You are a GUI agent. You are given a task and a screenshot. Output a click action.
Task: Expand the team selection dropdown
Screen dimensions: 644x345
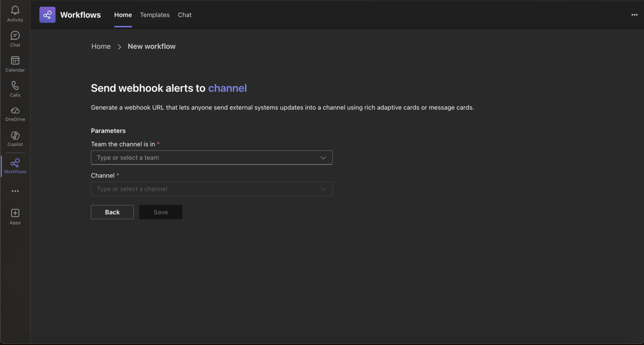click(323, 157)
